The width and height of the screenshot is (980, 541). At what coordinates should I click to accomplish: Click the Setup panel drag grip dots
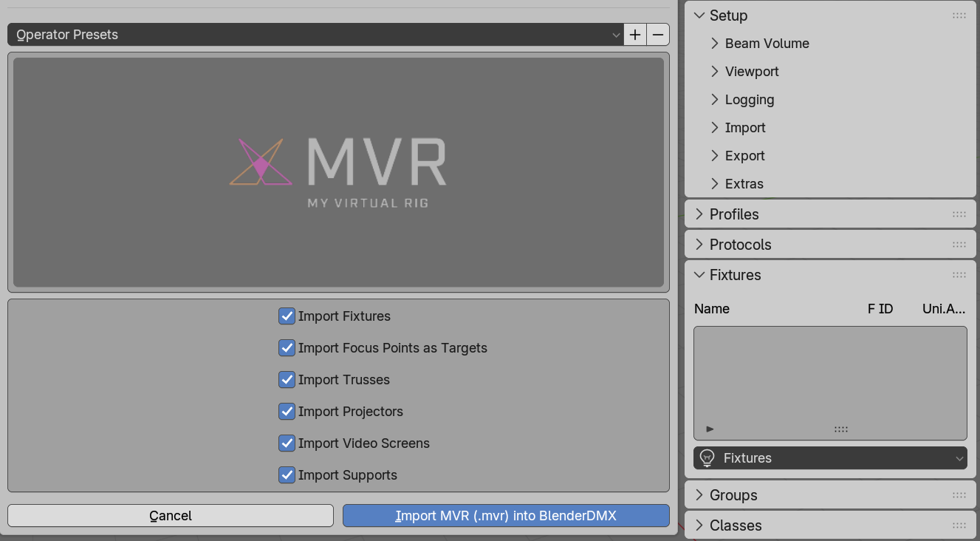pyautogui.click(x=959, y=16)
